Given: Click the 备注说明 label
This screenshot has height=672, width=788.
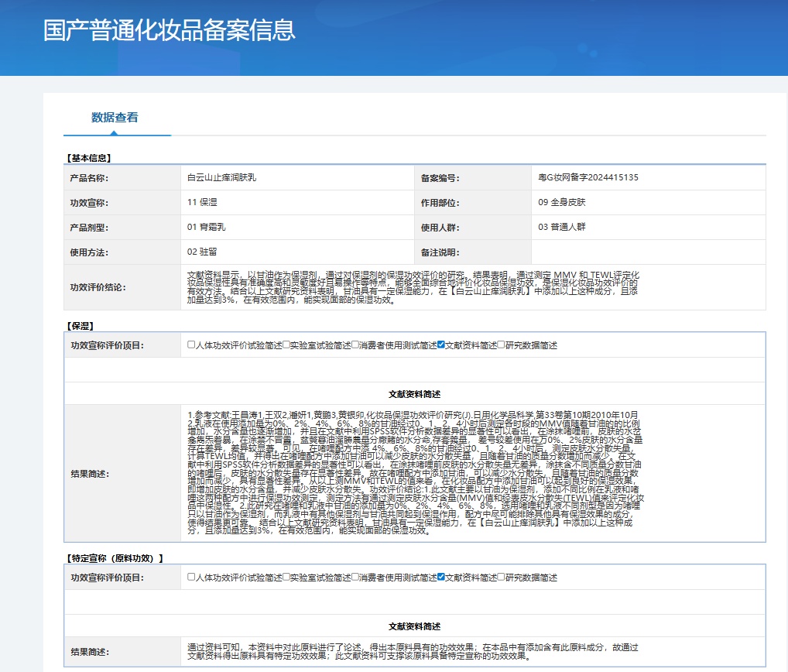Looking at the screenshot, I should point(440,253).
